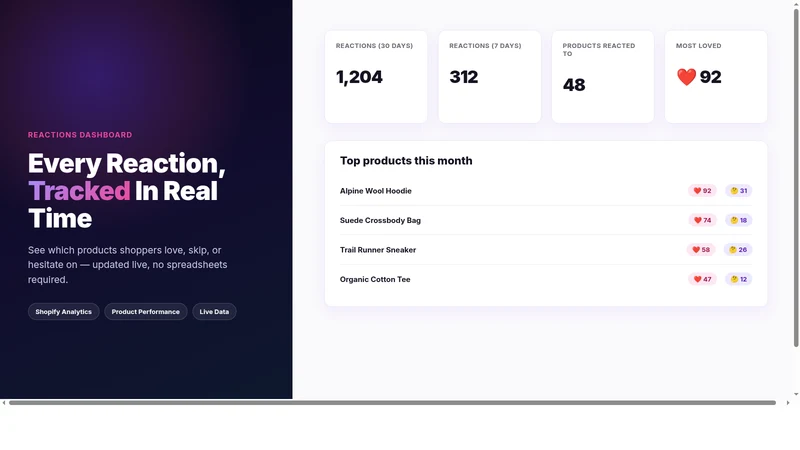Click the horizontal scrollbar left arrow

pos(4,403)
